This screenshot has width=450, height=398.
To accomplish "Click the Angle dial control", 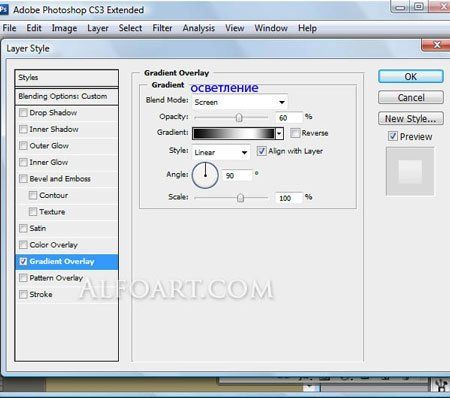I will tap(205, 175).
